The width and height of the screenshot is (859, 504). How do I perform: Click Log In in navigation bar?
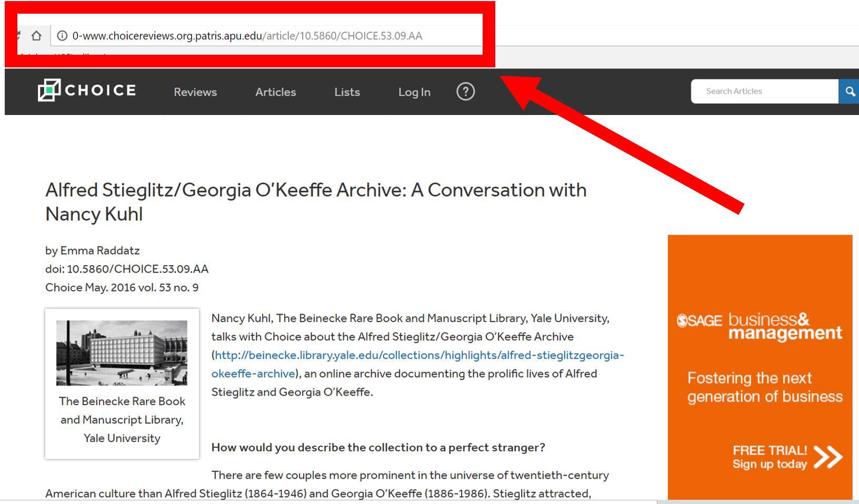point(414,92)
